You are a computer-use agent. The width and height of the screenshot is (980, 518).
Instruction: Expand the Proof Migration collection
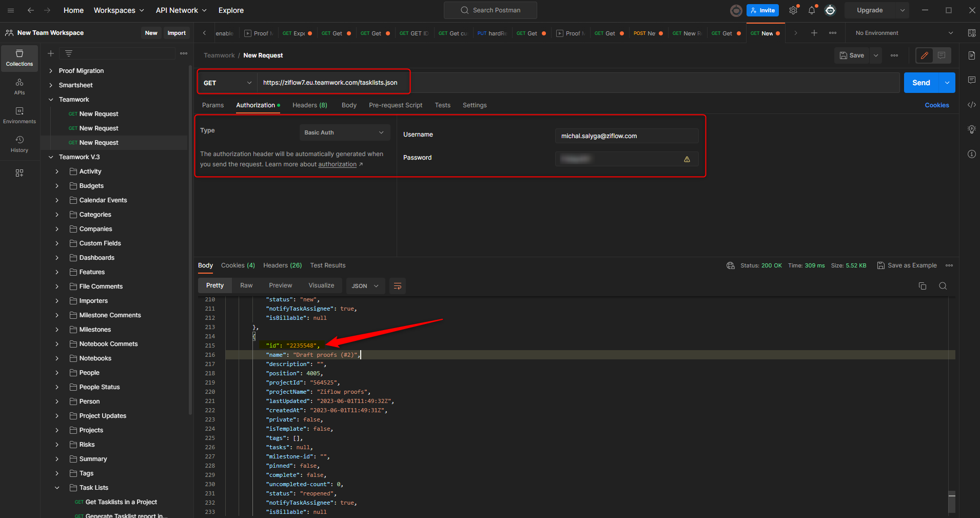coord(51,71)
